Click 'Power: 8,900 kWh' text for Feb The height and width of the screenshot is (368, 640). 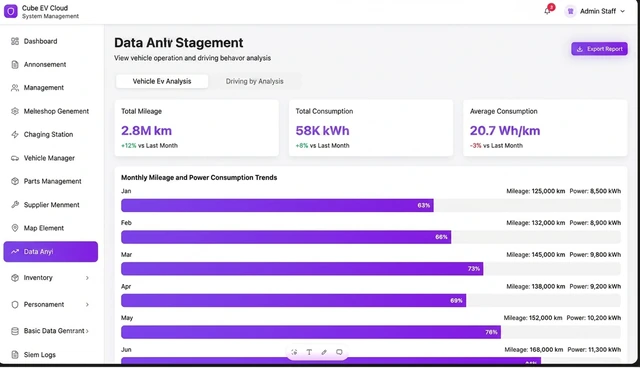(x=595, y=223)
